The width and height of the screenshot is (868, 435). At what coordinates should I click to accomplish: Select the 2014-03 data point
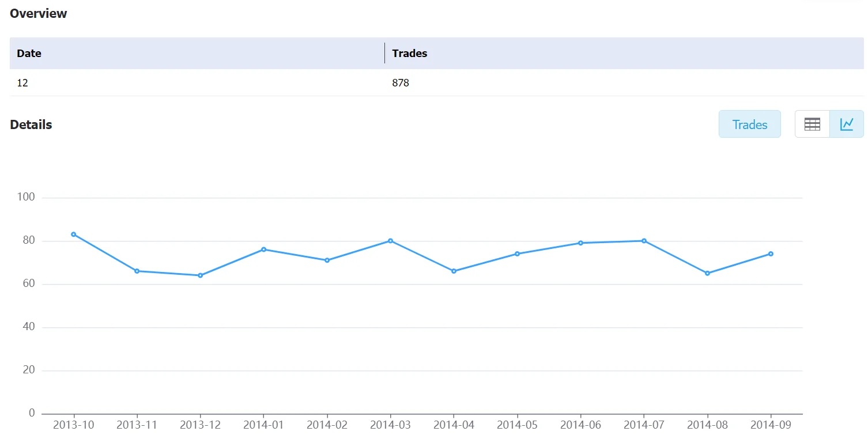tap(391, 241)
